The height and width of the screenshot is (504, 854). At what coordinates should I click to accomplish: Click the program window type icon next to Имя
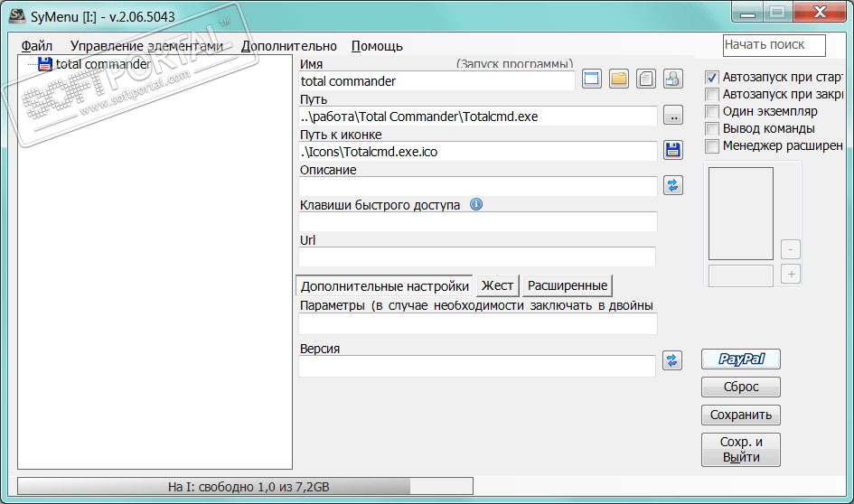coord(592,79)
